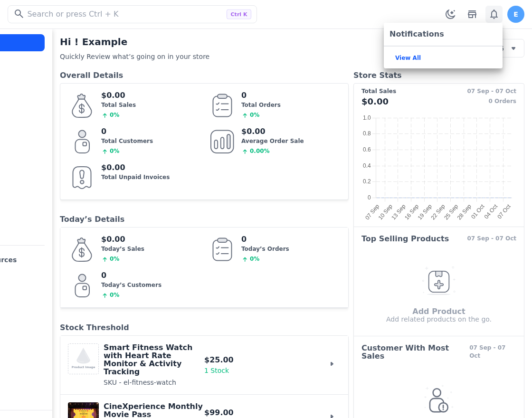Click the CineXperience Monthly Movie Pass title
532x418 pixels.
click(153, 410)
